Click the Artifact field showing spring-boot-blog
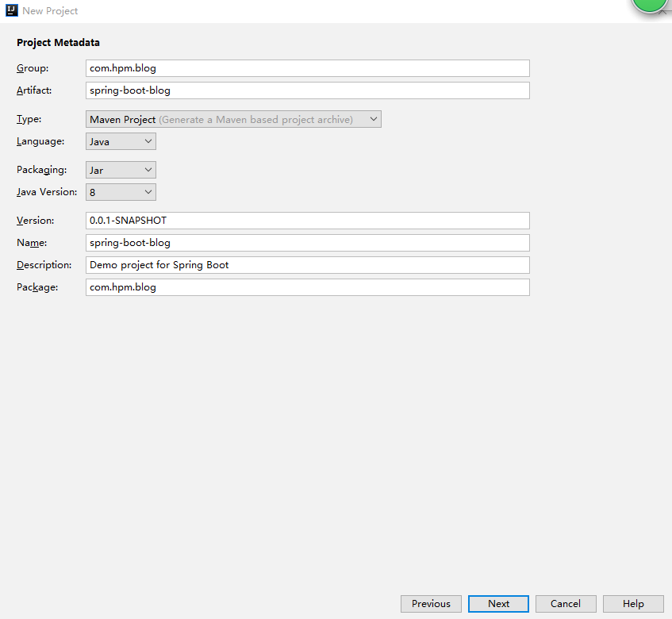Viewport: 672px width, 619px height. pyautogui.click(x=307, y=90)
